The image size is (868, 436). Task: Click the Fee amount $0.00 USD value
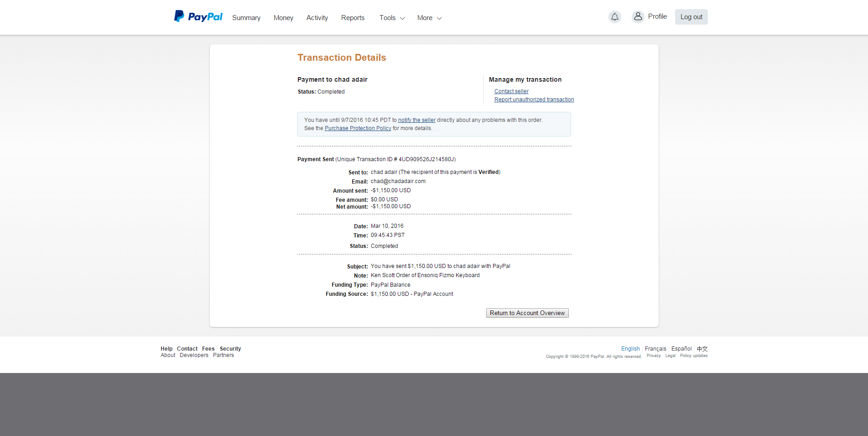[385, 200]
